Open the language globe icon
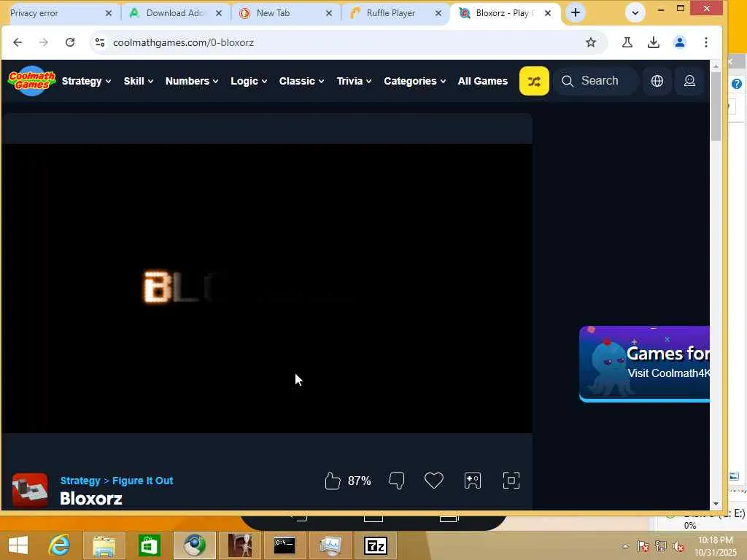 [657, 81]
